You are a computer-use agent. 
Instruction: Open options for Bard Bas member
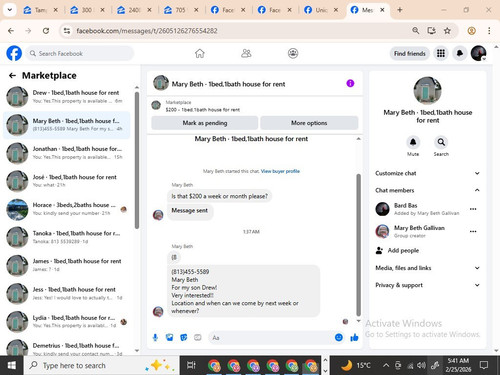473,209
